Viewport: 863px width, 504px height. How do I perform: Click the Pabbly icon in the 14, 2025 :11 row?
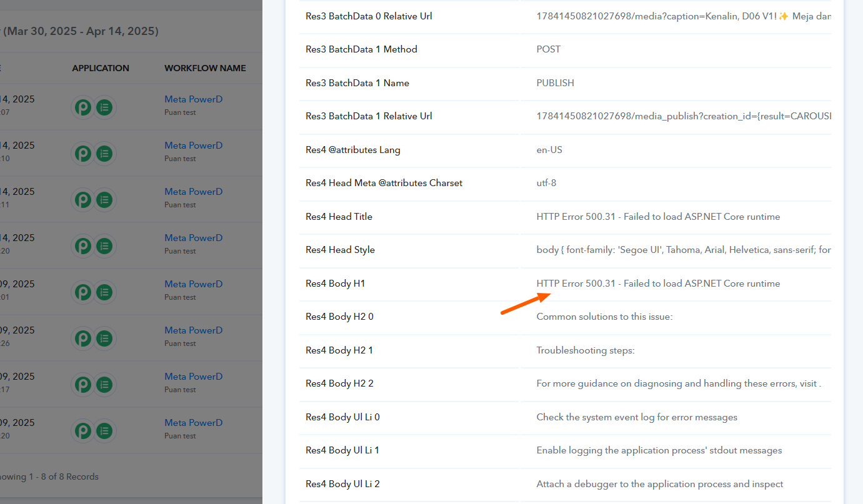click(x=83, y=200)
